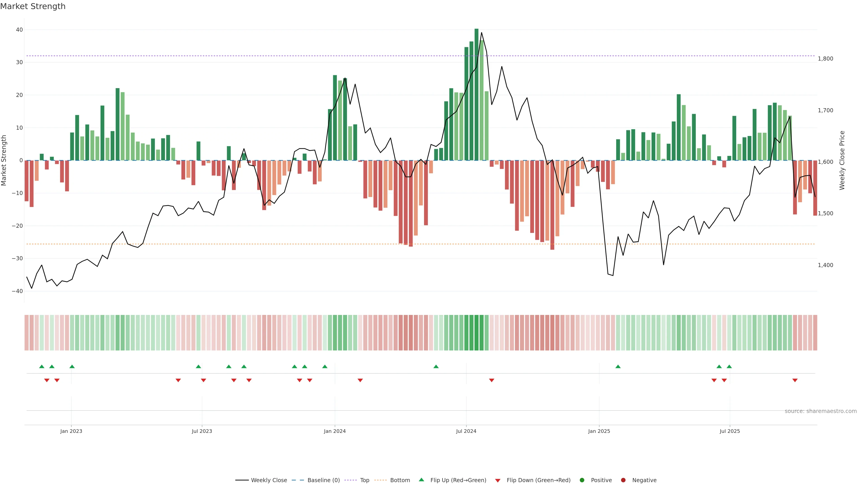Click the Market Strength chart title
The width and height of the screenshot is (868, 488).
click(x=33, y=6)
